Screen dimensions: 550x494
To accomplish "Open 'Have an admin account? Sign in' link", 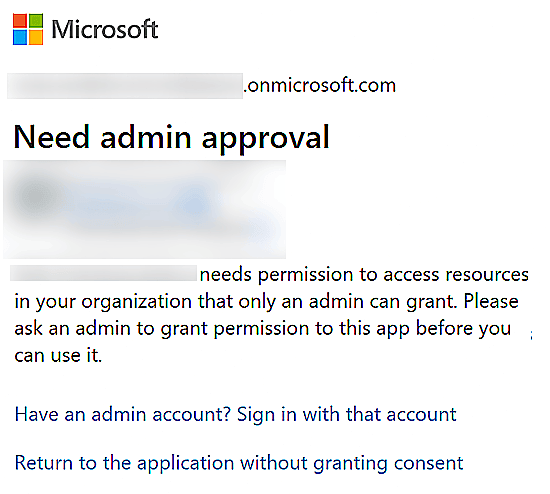I will [235, 414].
